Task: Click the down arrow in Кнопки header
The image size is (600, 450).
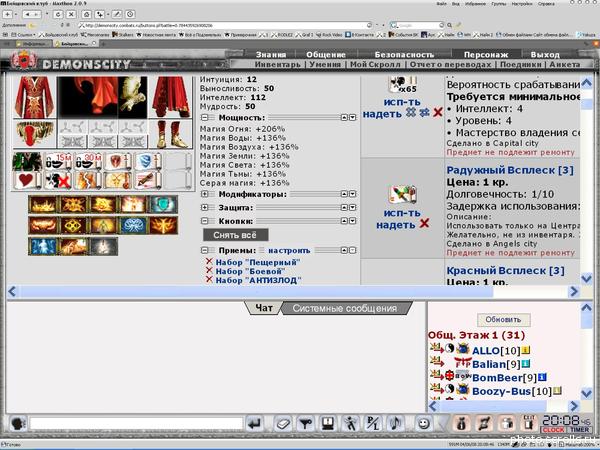Action: pos(352,221)
